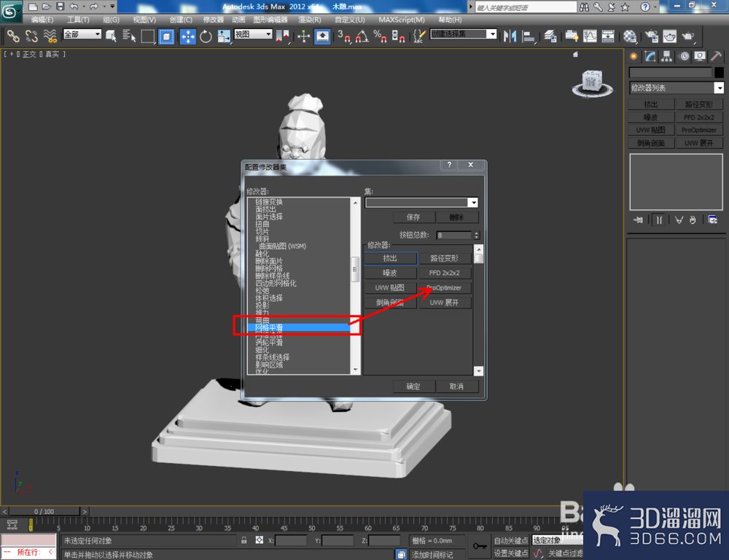Viewport: 729px width, 560px height.
Task: Activate Select and Rotate tool
Action: point(206,36)
